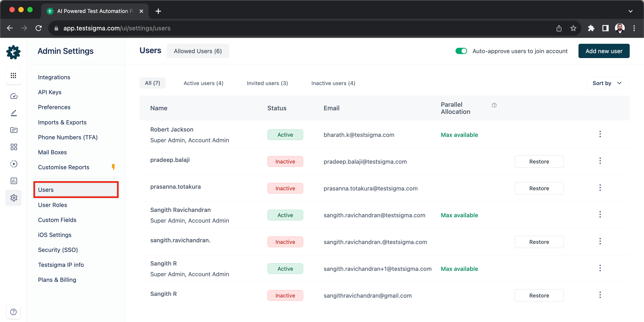Open Custom Fields settings
Screen dimensions: 644x322
(x=57, y=220)
